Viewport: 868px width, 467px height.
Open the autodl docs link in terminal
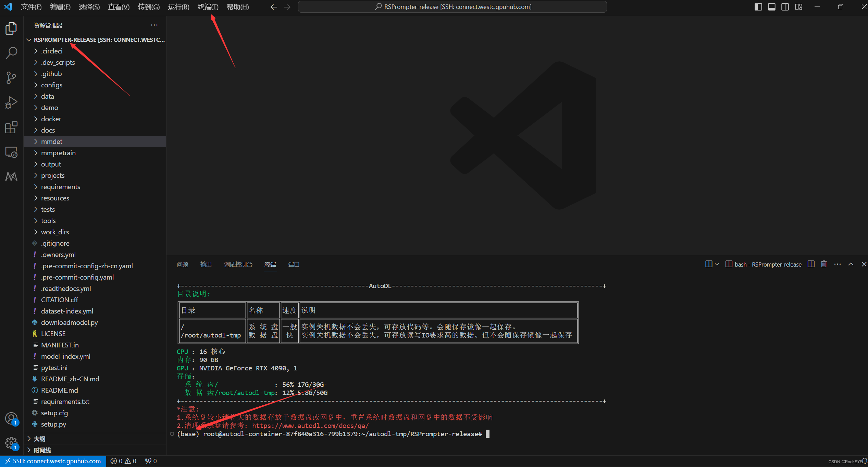310,426
